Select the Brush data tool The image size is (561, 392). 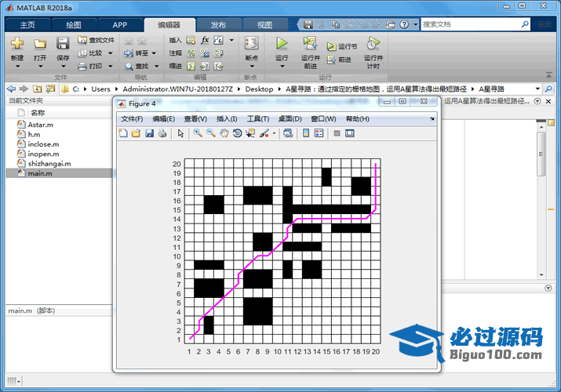264,133
